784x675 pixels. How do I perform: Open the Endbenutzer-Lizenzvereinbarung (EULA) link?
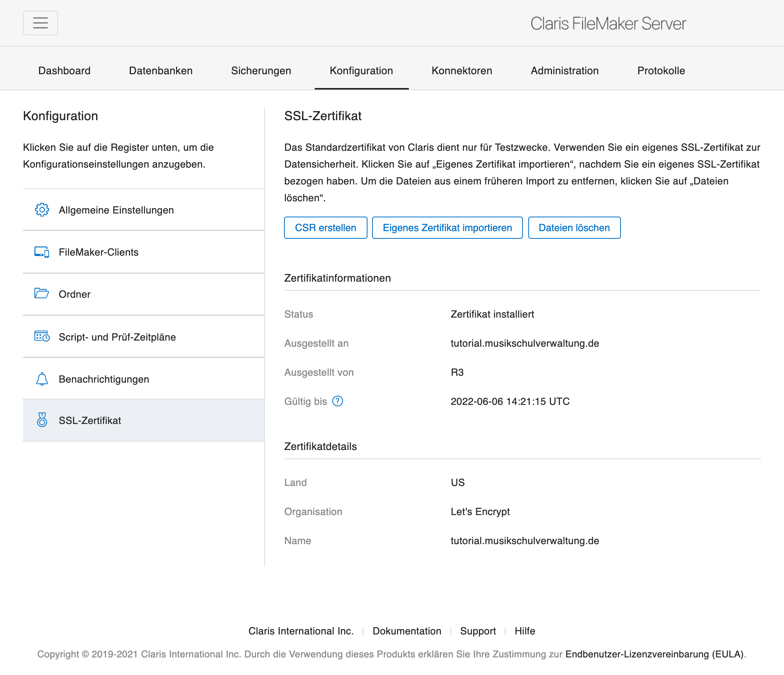point(655,654)
